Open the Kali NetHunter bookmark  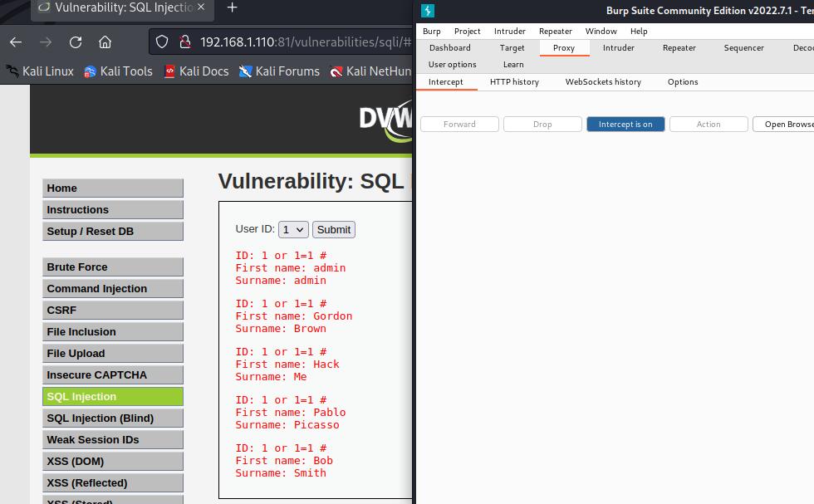click(x=370, y=71)
